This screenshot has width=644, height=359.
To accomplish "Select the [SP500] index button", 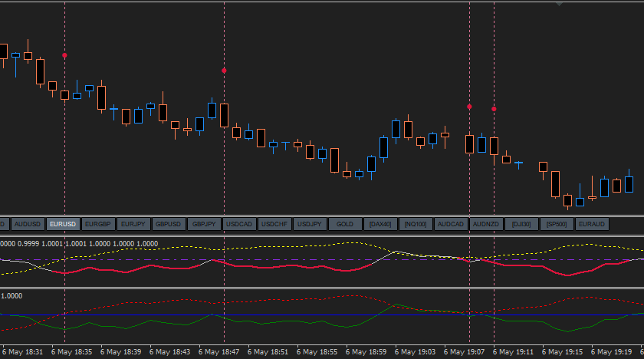I will 557,224.
